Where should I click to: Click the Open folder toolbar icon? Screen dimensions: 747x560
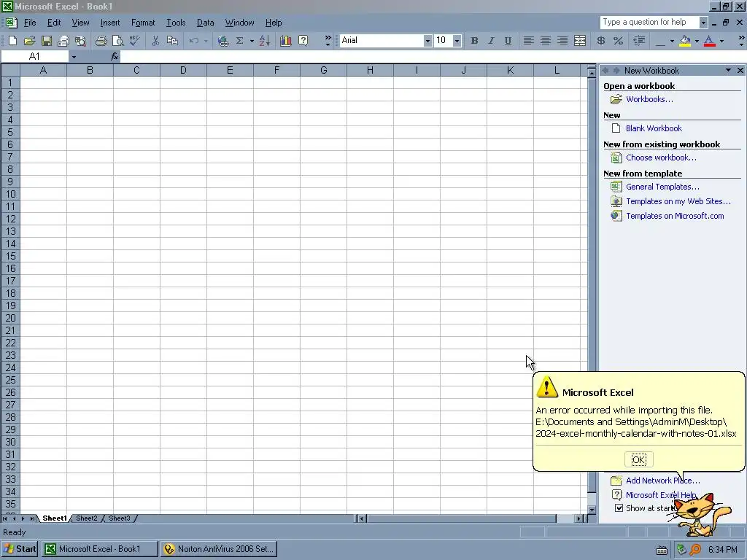point(29,41)
